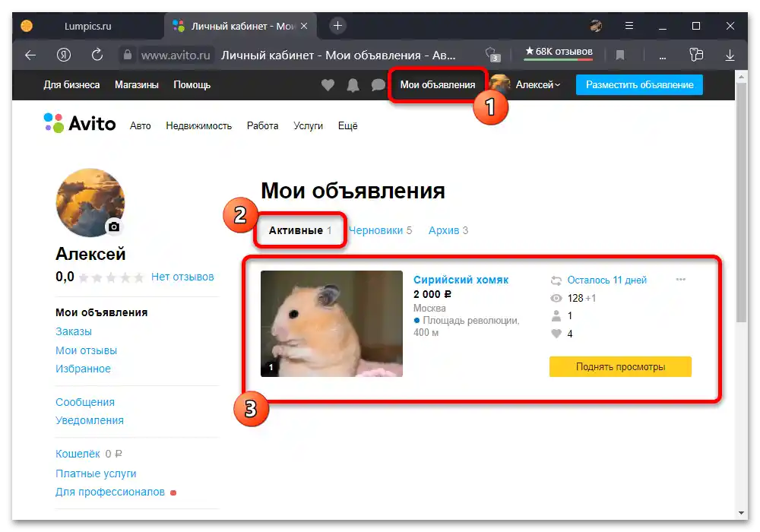760x532 pixels.
Task: Close the Личный кабинет tab
Action: [304, 26]
